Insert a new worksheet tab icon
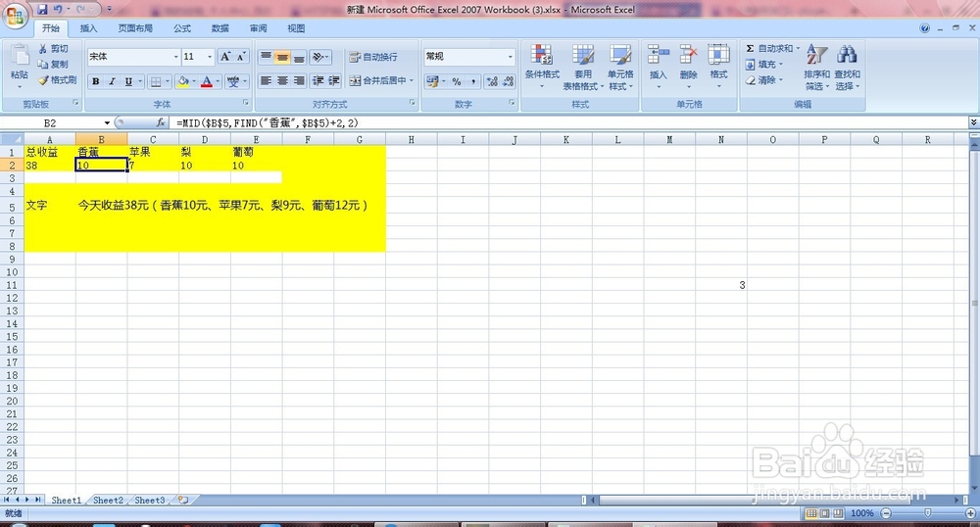This screenshot has width=980, height=527. tap(184, 501)
